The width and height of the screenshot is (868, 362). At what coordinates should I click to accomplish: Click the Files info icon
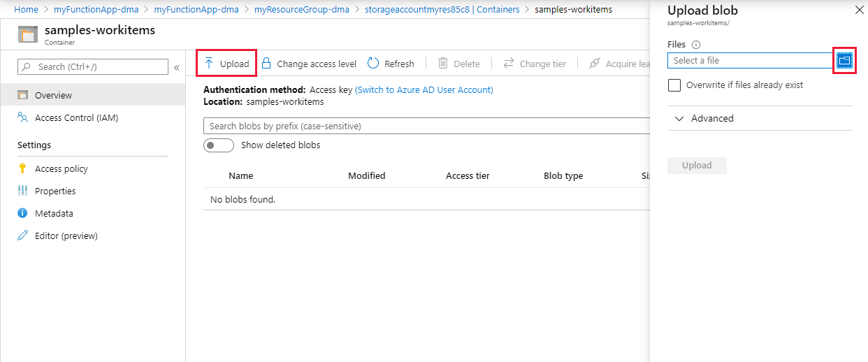pyautogui.click(x=696, y=45)
